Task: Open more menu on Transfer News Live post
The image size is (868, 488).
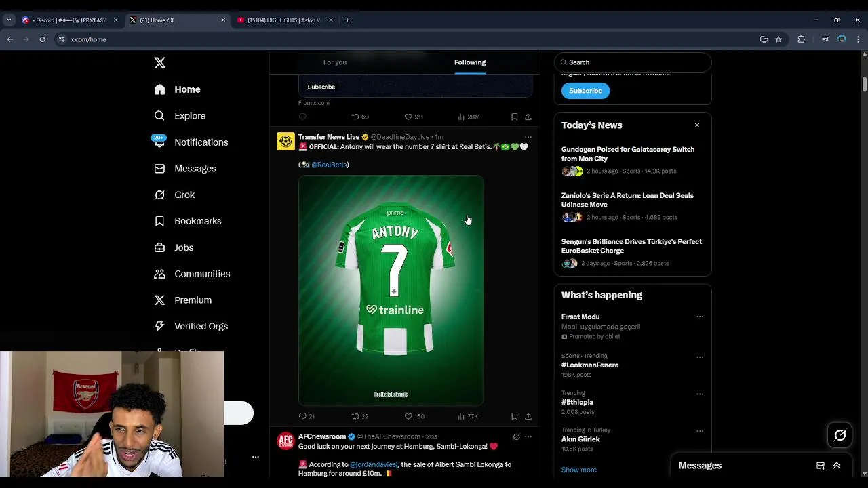Action: 528,137
